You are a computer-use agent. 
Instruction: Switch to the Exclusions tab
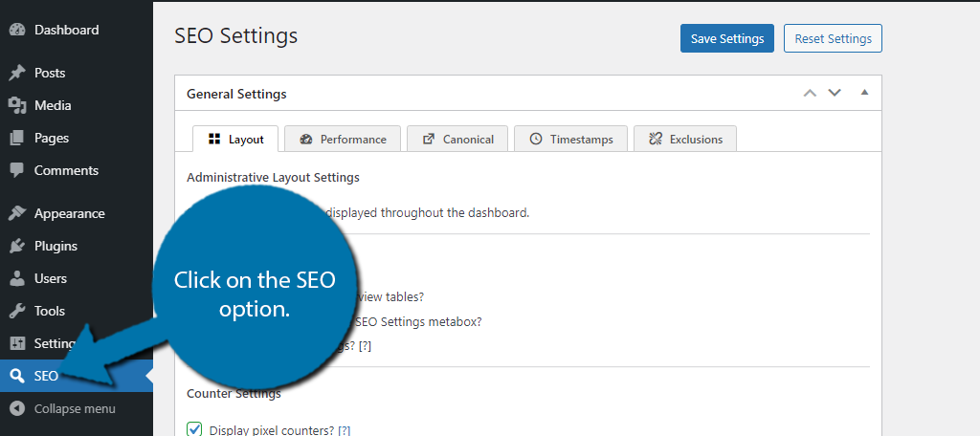685,139
